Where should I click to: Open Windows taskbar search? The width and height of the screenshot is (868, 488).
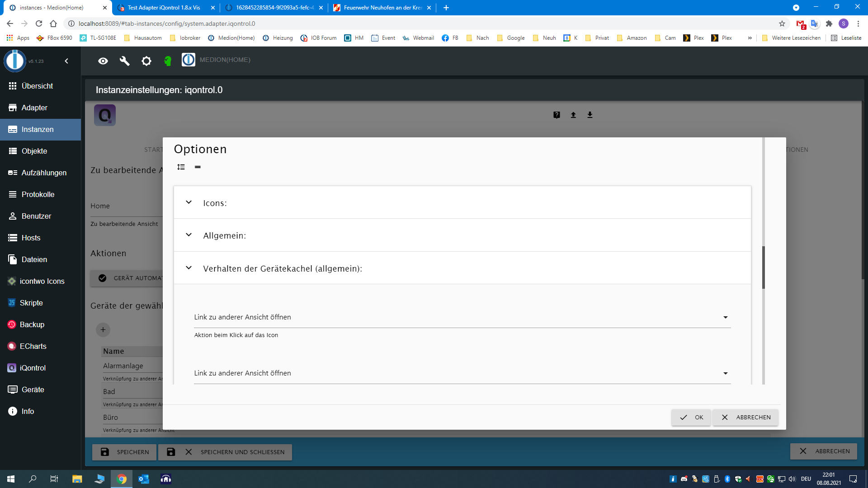[33, 479]
